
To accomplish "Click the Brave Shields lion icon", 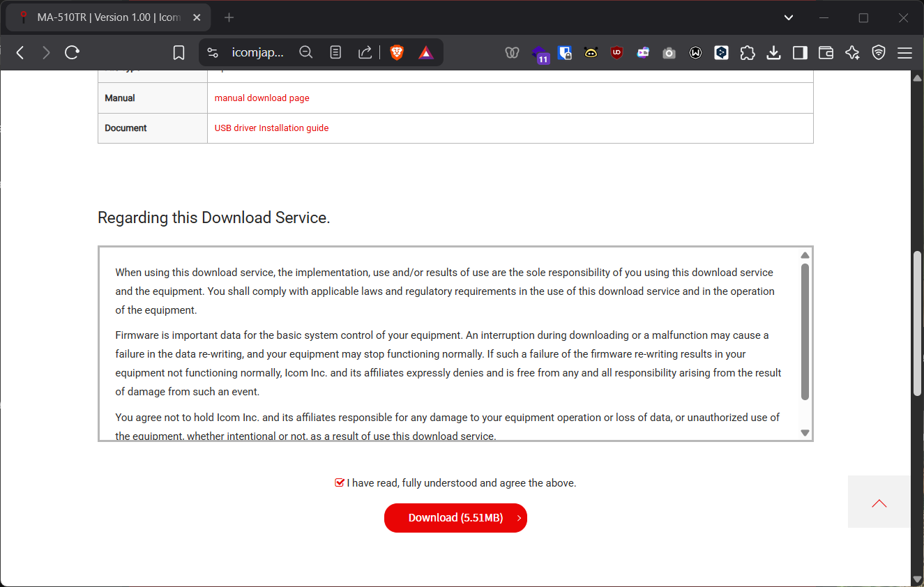I will [x=397, y=52].
